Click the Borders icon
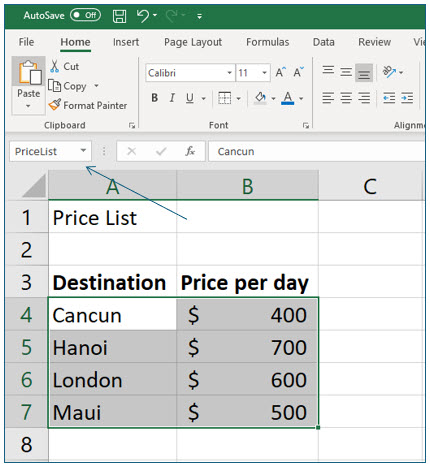The height and width of the screenshot is (466, 430). [224, 98]
